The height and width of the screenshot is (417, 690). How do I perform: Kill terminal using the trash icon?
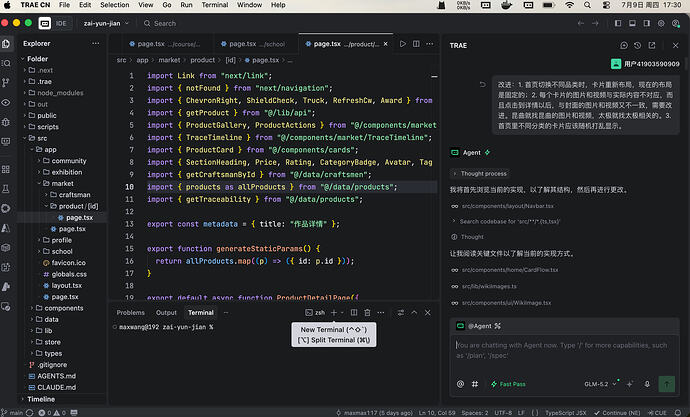point(367,312)
